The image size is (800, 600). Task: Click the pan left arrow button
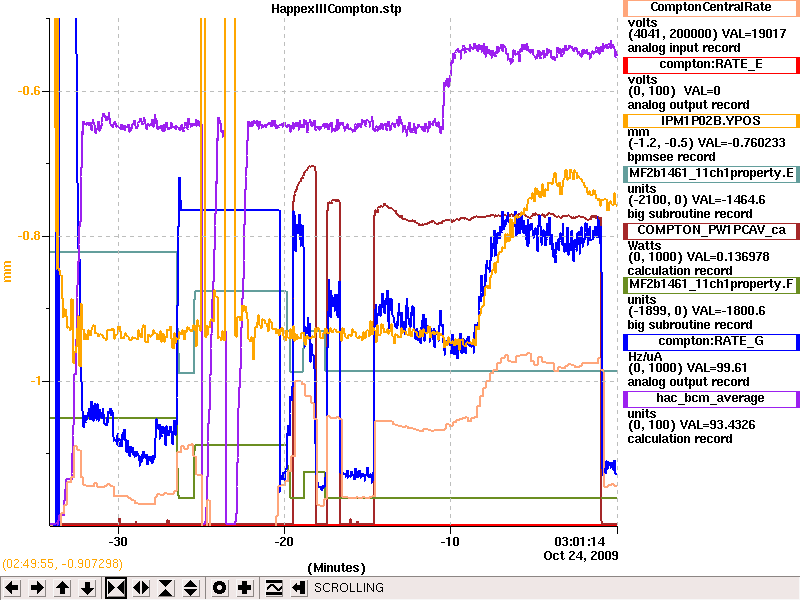(12, 588)
